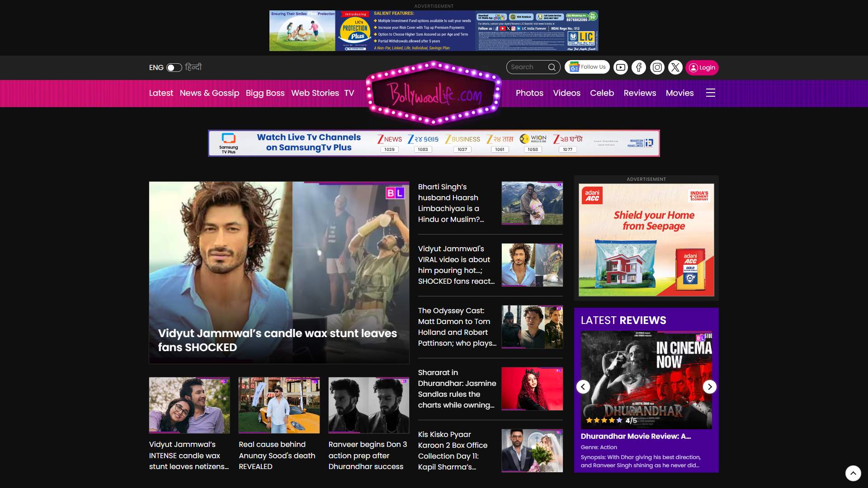The image size is (868, 488).
Task: Click next chevron in Latest Reviews carousel
Action: (x=709, y=387)
